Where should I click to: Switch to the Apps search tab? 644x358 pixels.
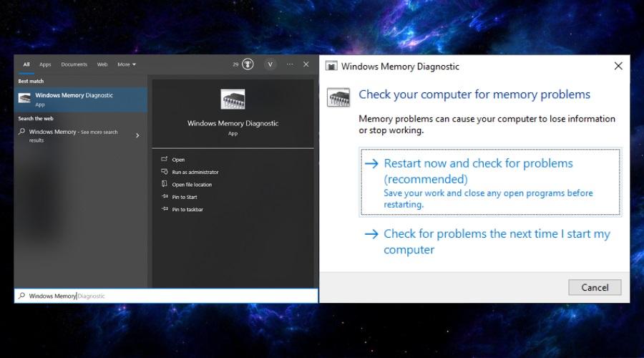click(x=45, y=64)
